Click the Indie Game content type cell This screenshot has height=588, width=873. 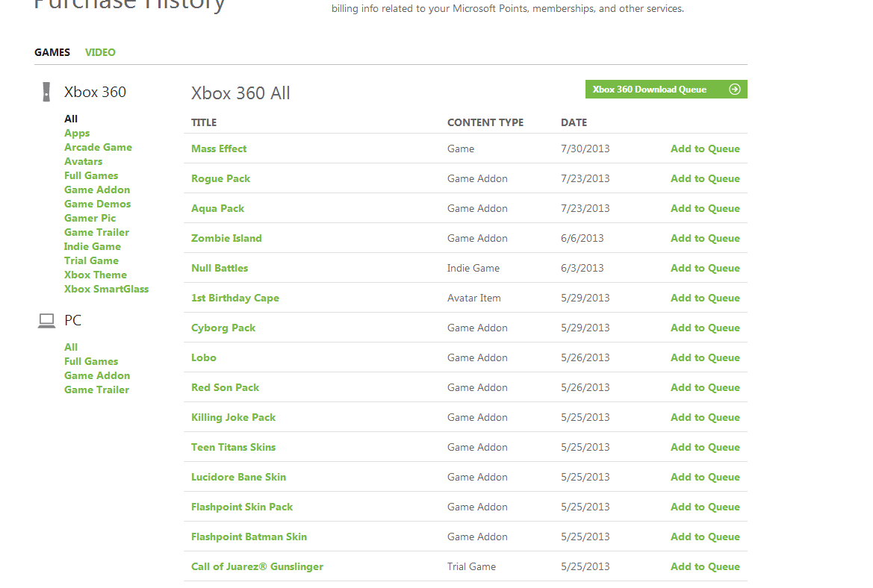pyautogui.click(x=473, y=268)
